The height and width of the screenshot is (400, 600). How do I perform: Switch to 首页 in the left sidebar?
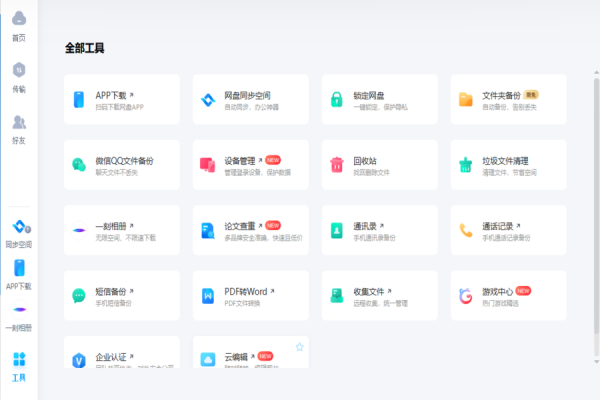pyautogui.click(x=18, y=24)
